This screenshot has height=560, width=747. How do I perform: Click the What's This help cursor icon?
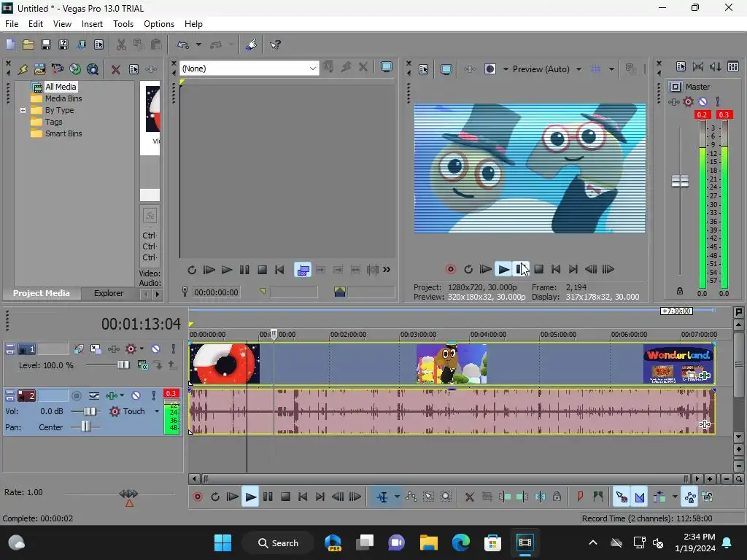coord(275,44)
